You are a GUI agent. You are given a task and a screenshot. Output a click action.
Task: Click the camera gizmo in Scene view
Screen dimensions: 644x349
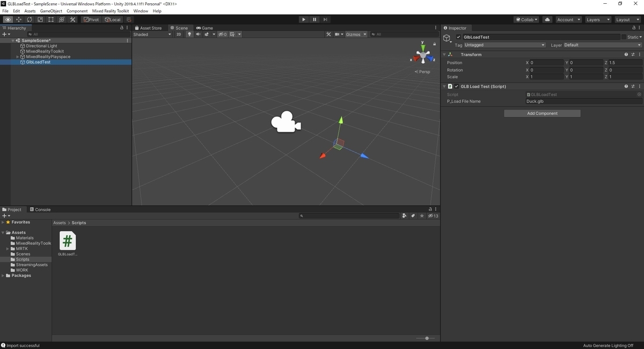pyautogui.click(x=286, y=122)
